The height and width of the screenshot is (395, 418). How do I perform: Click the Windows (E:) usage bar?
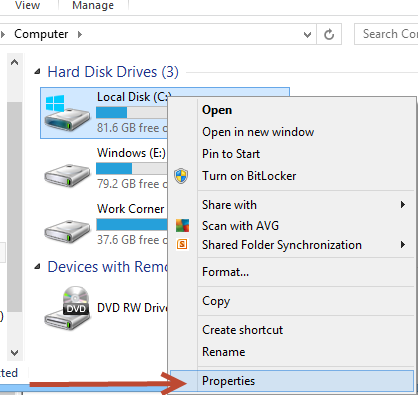(x=132, y=168)
